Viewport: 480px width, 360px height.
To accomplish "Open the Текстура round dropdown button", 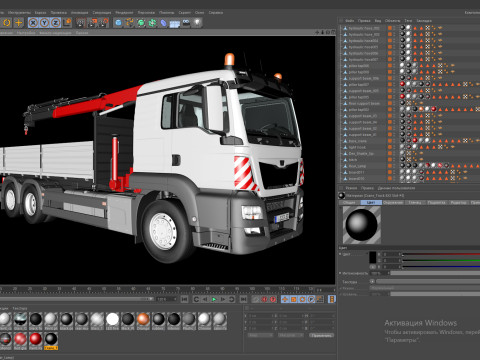I will pos(372,282).
